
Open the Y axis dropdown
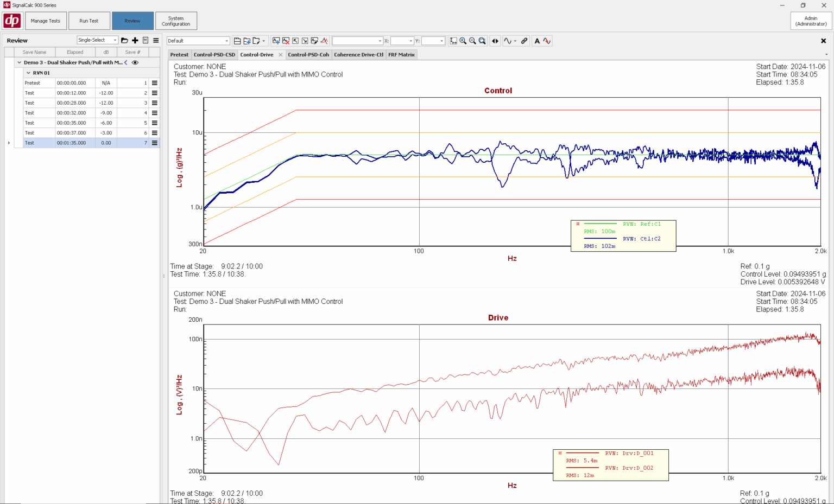click(x=433, y=41)
